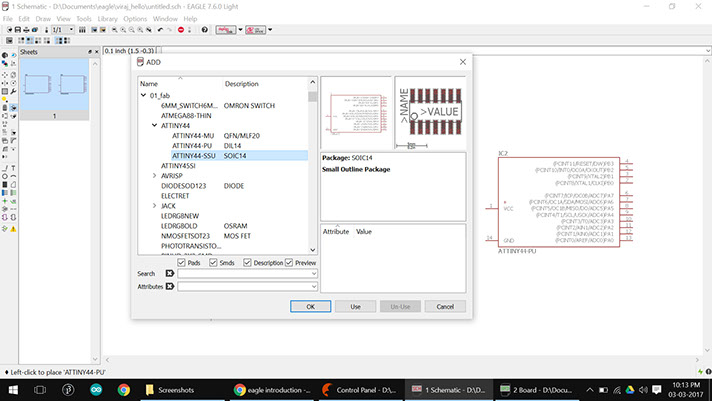Open the PCB quote button dropdown arrow
Viewport: 712px width, 401px height.
coord(241,30)
